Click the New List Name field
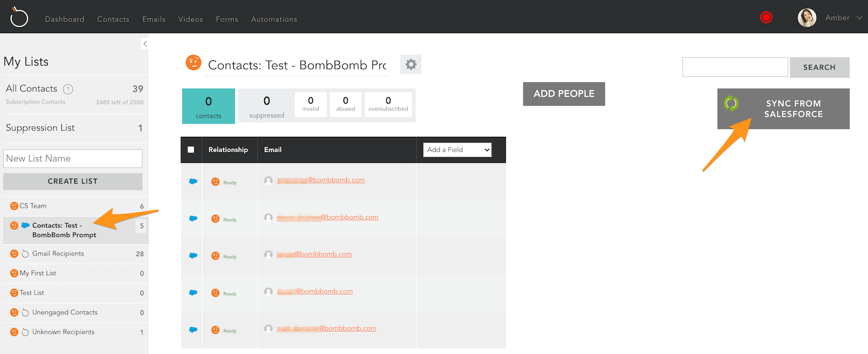Screen dimensions: 868x354 73,159
